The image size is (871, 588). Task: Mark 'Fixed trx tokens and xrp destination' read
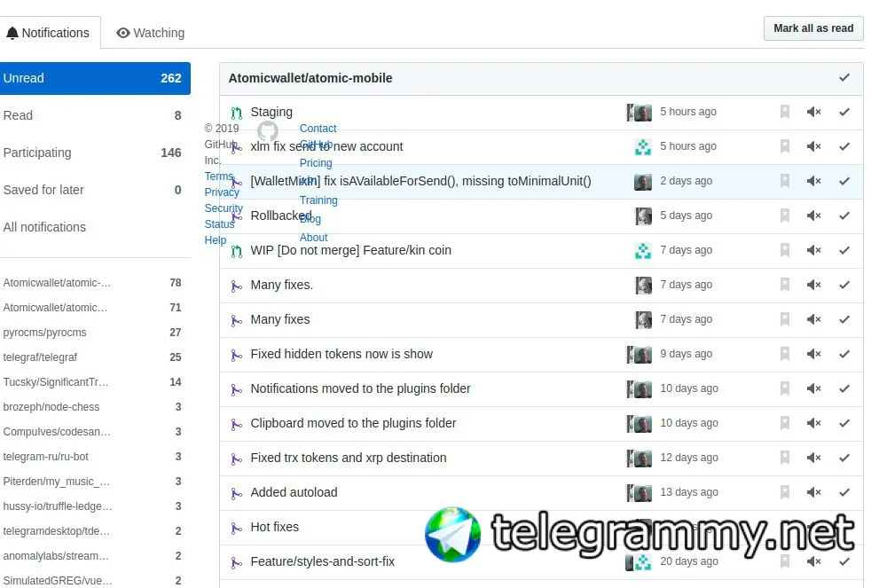pos(844,458)
